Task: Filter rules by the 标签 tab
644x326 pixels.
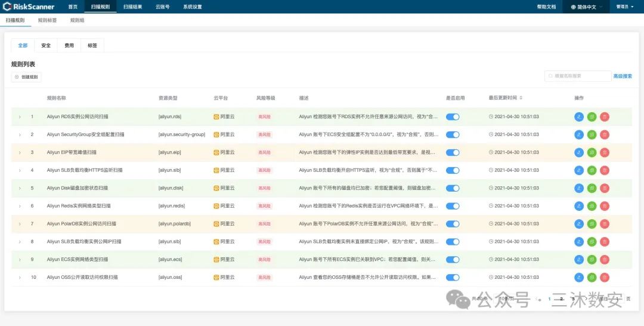Action: pyautogui.click(x=92, y=45)
